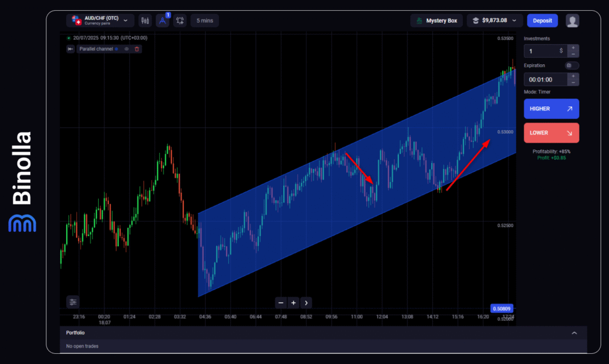Click the price alert bell icon
The width and height of the screenshot is (609, 364).
180,21
